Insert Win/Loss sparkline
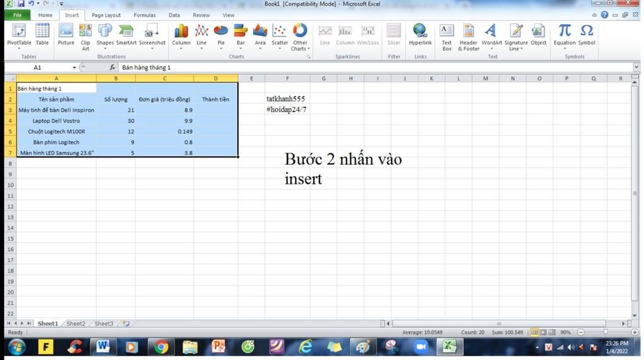Screen dimensions: 644x360 click(367, 35)
